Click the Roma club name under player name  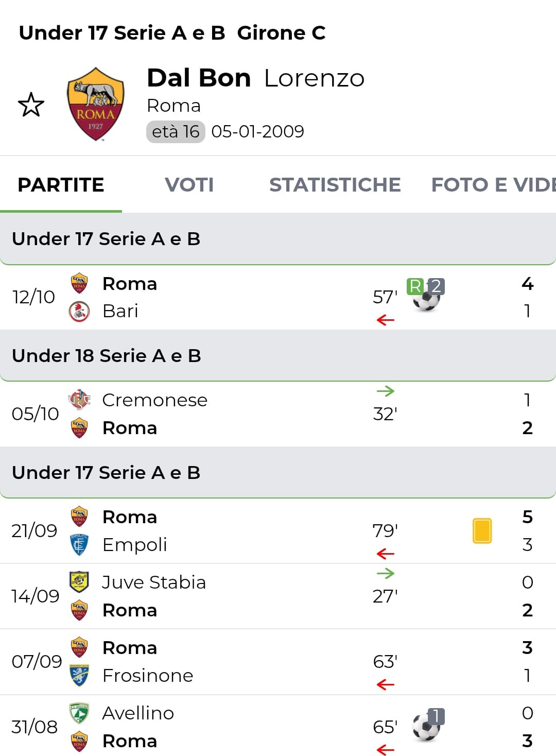coord(173,106)
